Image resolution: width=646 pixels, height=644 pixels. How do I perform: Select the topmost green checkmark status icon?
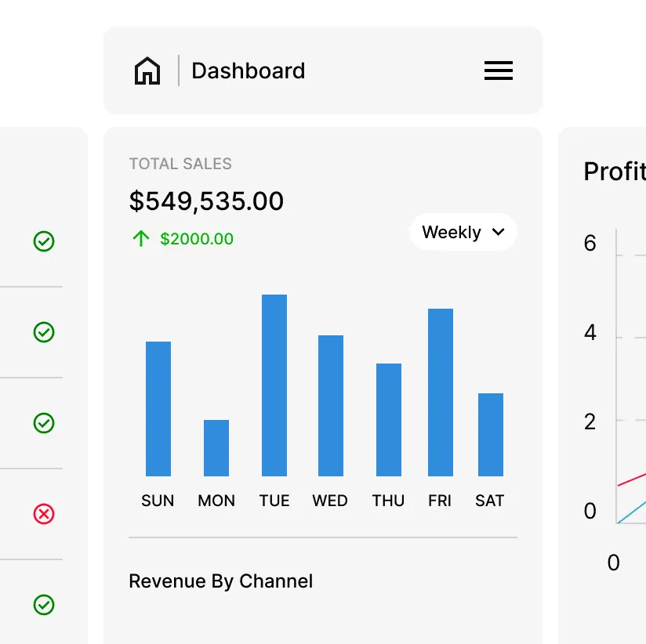pos(44,241)
